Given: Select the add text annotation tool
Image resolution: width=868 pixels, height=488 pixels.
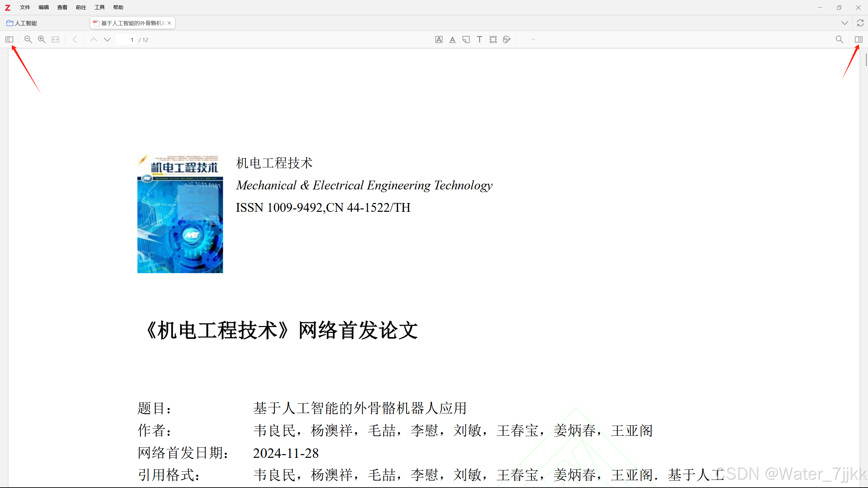Looking at the screenshot, I should pyautogui.click(x=479, y=40).
